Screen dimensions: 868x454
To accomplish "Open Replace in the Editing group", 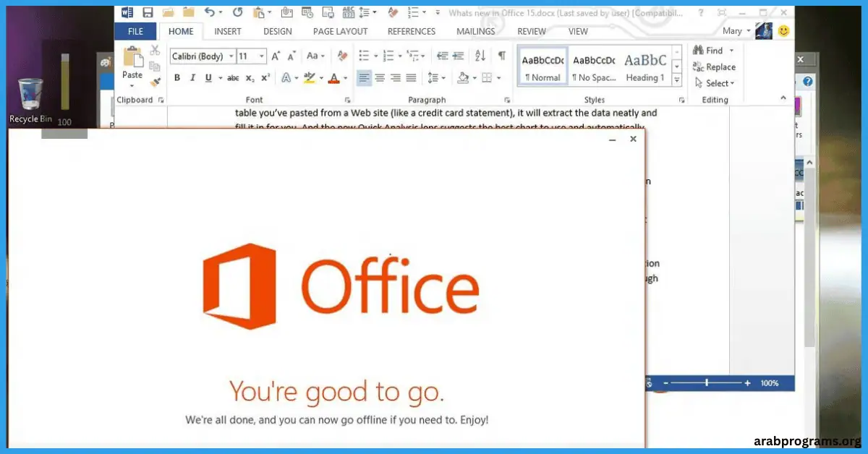I will pyautogui.click(x=714, y=67).
